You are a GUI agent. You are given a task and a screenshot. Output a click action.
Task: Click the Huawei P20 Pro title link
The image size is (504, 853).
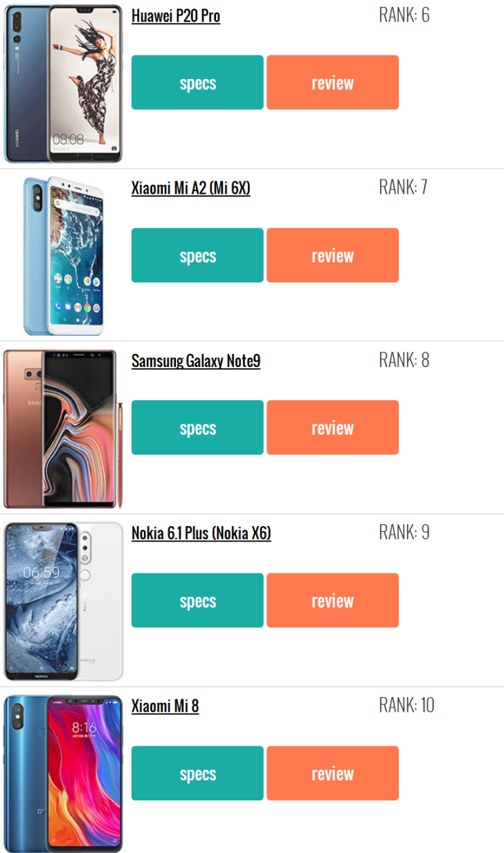[x=176, y=16]
